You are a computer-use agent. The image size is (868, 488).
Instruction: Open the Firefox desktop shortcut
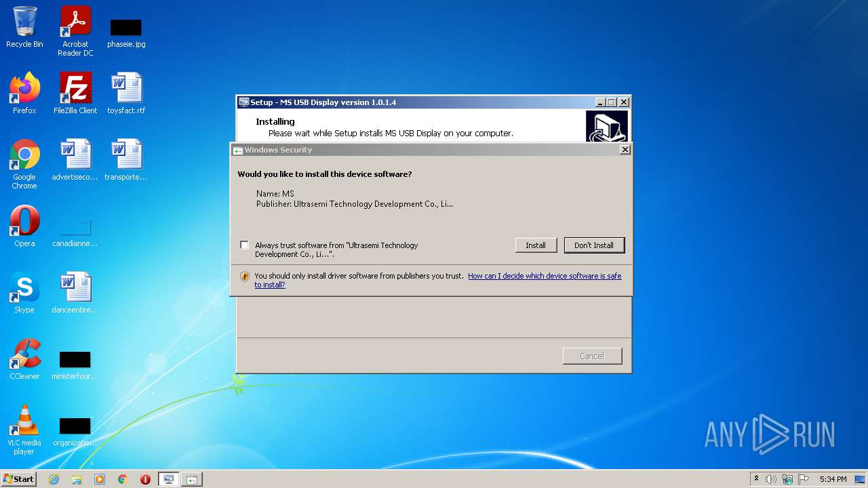(24, 94)
